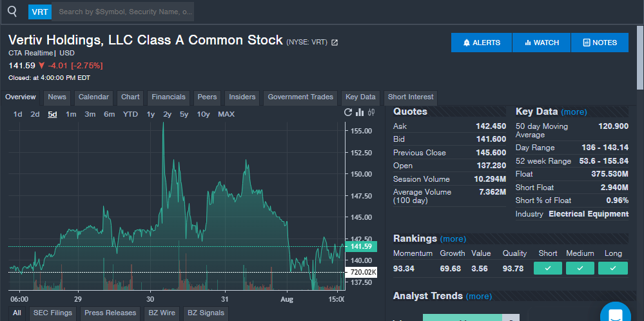Click the Short % of Float value 0.96%
The image size is (644, 321).
(618, 200)
